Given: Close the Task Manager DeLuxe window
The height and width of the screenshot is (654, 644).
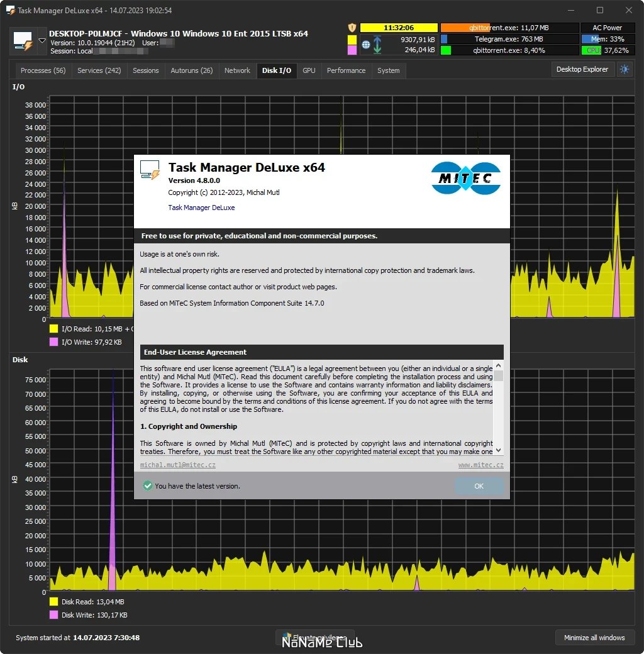Looking at the screenshot, I should pyautogui.click(x=628, y=10).
